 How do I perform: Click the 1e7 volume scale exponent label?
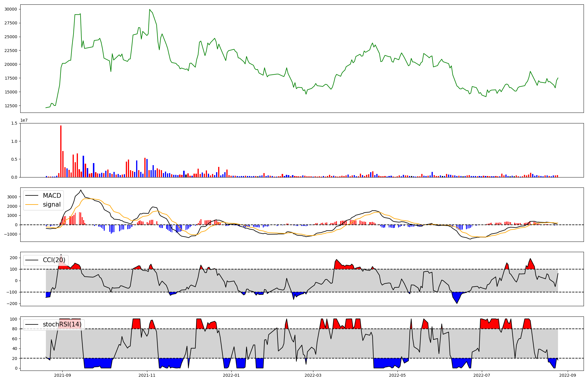24,120
